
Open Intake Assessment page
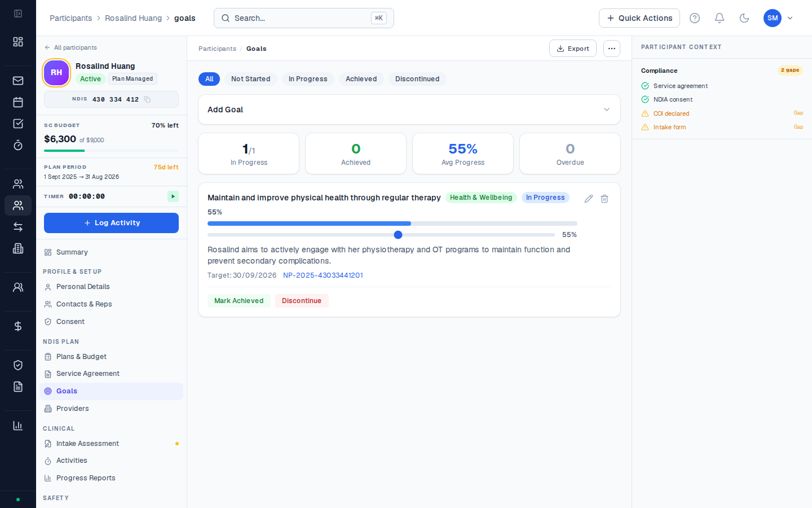[x=112, y=444]
